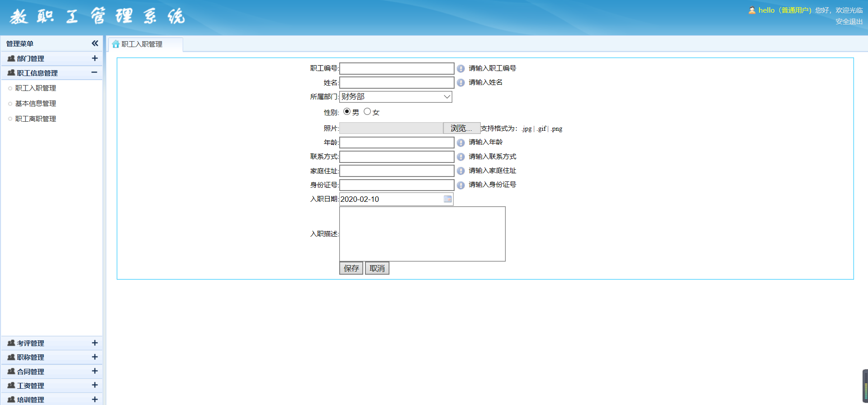Expand the 合同管理 menu section
This screenshot has width=868, height=405.
[95, 371]
